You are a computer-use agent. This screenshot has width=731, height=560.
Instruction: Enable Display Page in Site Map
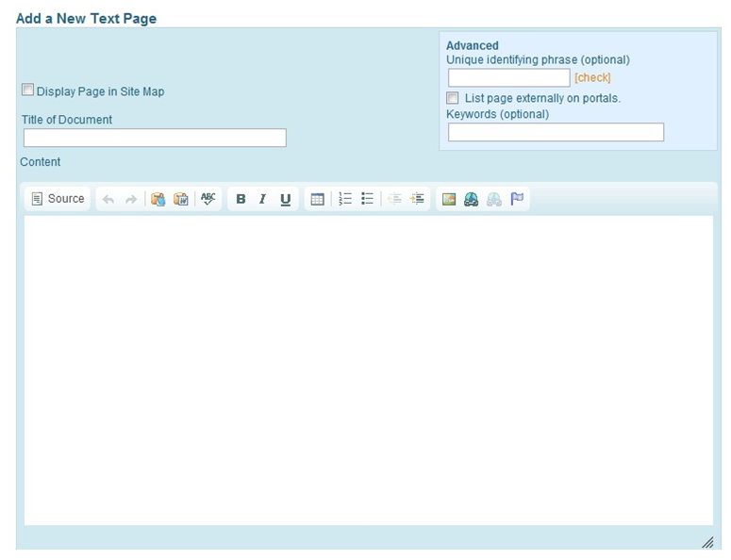(x=28, y=91)
